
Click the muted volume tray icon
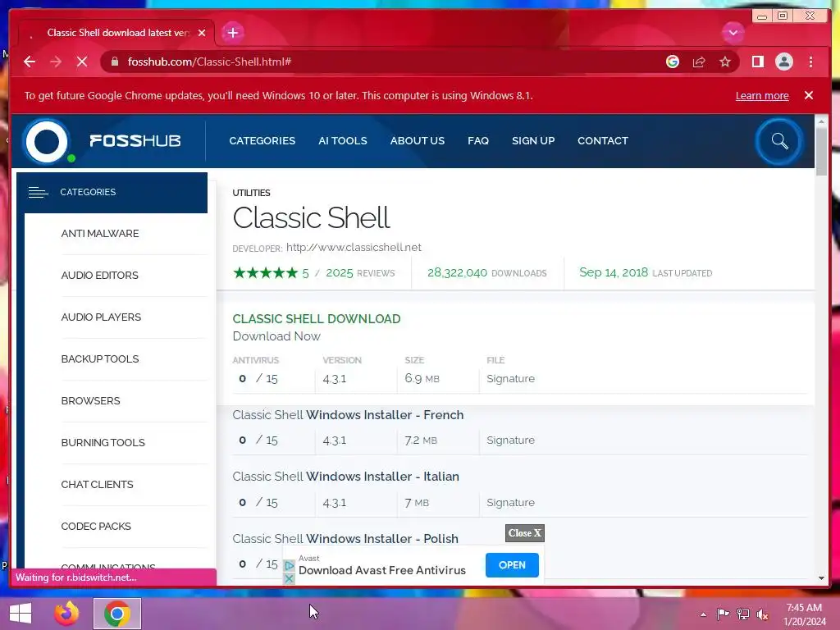point(763,614)
